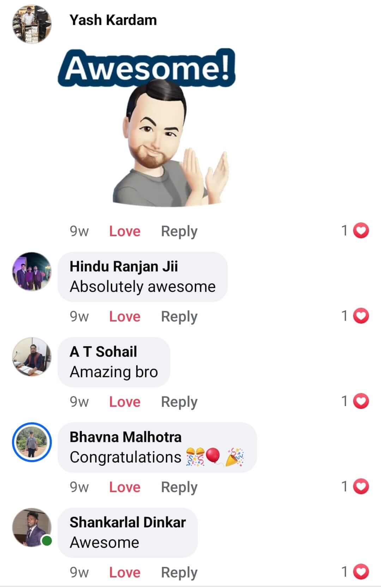Open Shankarlal Dinkar's avatar with online dot
This screenshot has width=381, height=588.
(x=32, y=527)
